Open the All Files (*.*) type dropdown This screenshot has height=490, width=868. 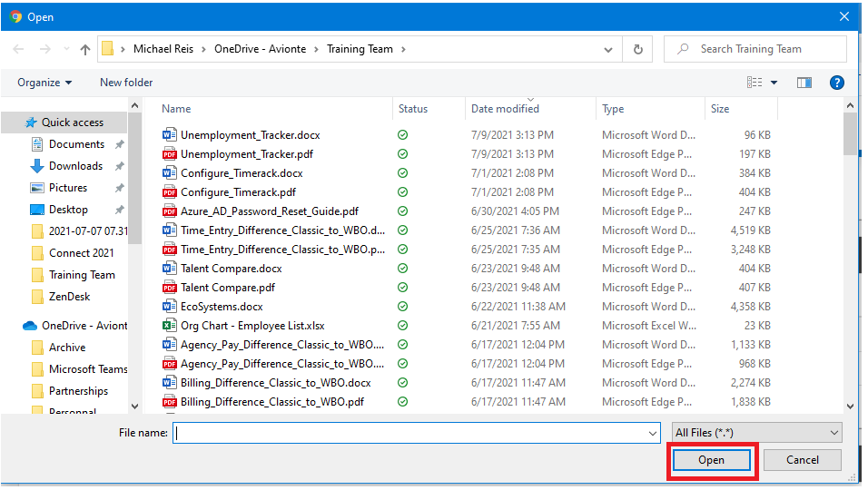[756, 433]
